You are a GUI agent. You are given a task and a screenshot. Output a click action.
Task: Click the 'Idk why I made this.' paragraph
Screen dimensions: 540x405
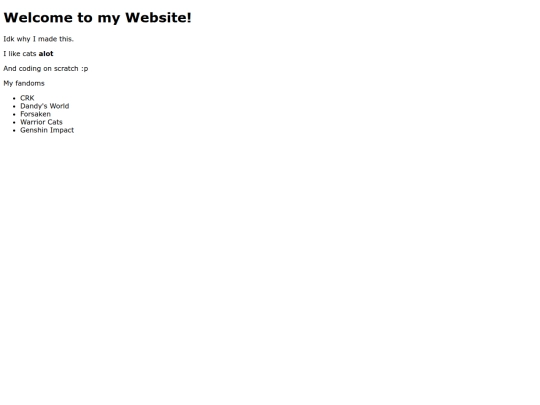[x=39, y=39]
